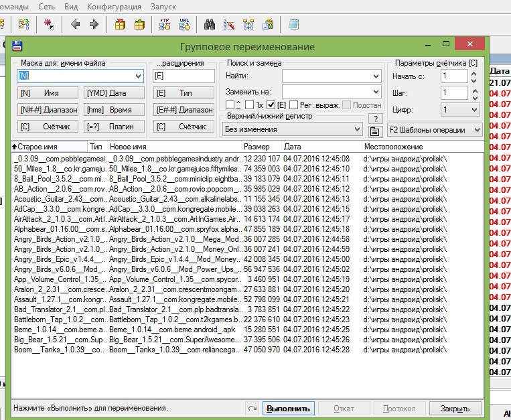Expand the Найти search dropdown
This screenshot has height=420, width=511.
click(376, 76)
